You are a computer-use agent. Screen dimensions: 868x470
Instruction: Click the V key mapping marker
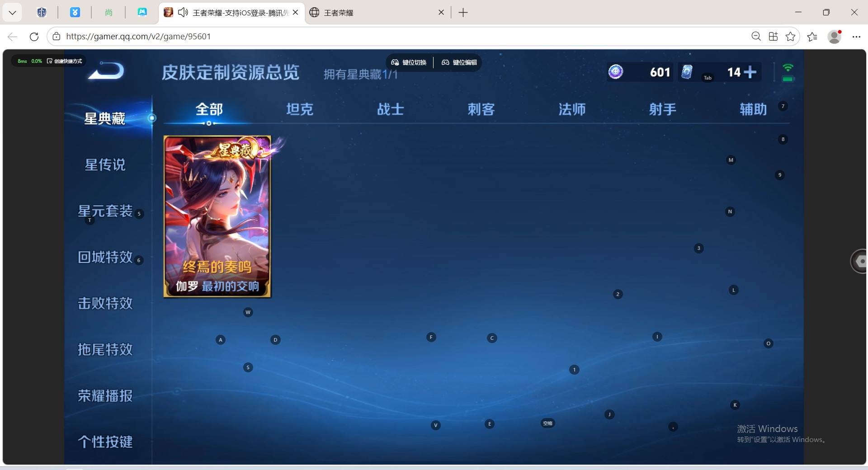[435, 425]
